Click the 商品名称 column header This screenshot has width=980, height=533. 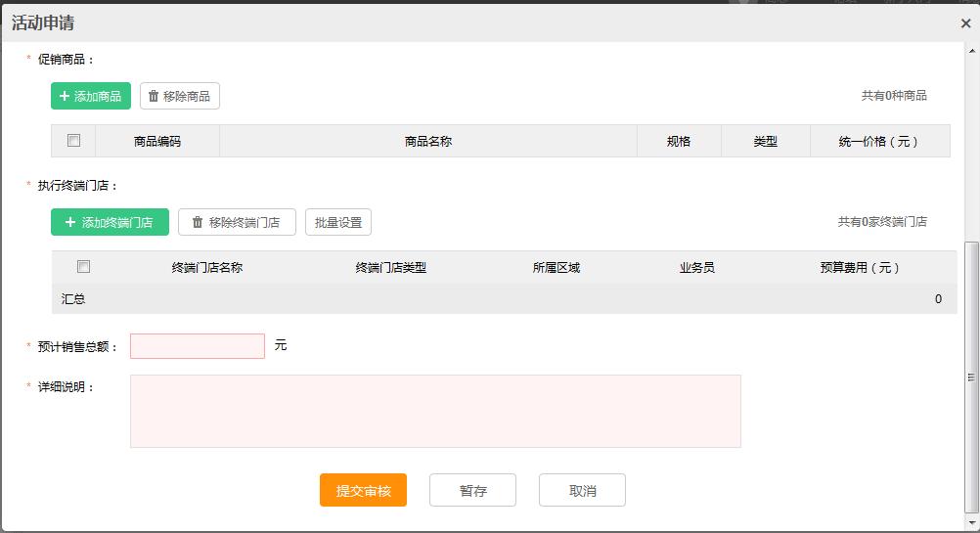tap(427, 141)
